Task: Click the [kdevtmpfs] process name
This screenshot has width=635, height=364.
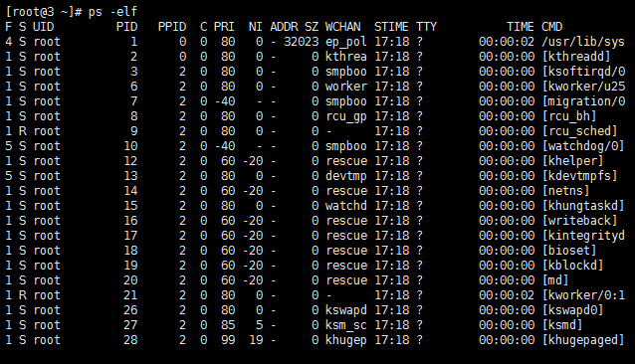Action: (x=579, y=176)
